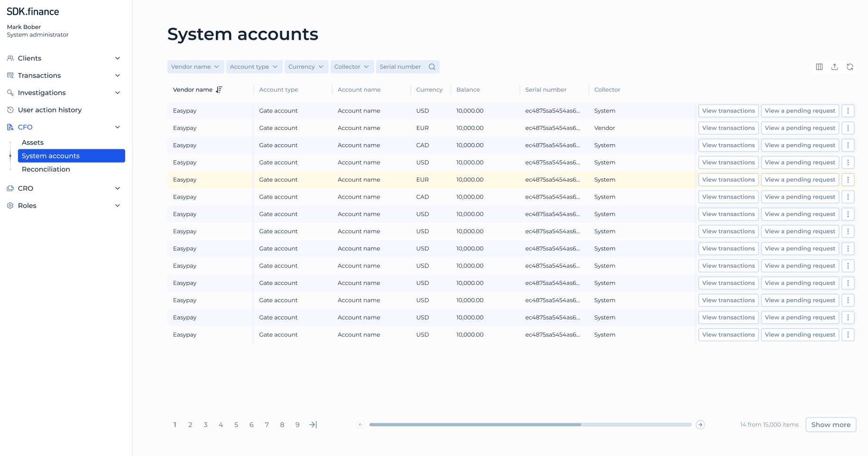Expand the Currency filter dropdown
This screenshot has width=868, height=456.
(x=306, y=67)
